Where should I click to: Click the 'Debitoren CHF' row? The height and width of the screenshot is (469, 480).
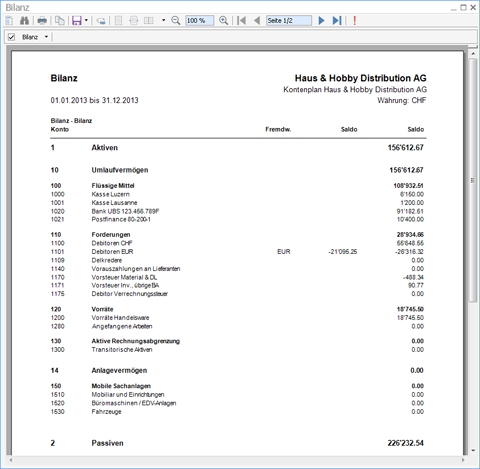pyautogui.click(x=237, y=243)
